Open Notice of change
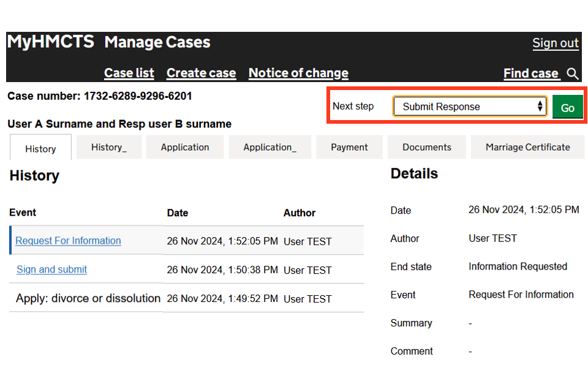 point(298,73)
